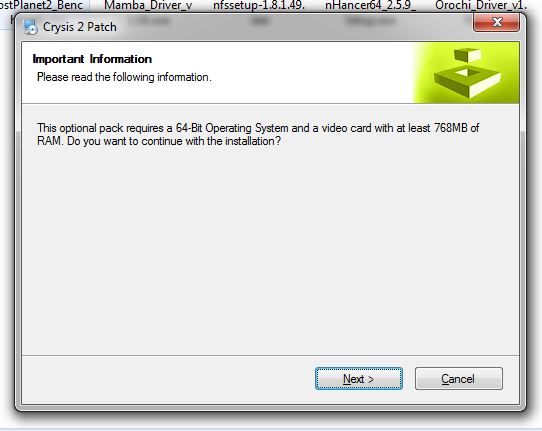Click the '64-Bit Operating System' requirement text
Screen dimensions: 542x431
232,128
